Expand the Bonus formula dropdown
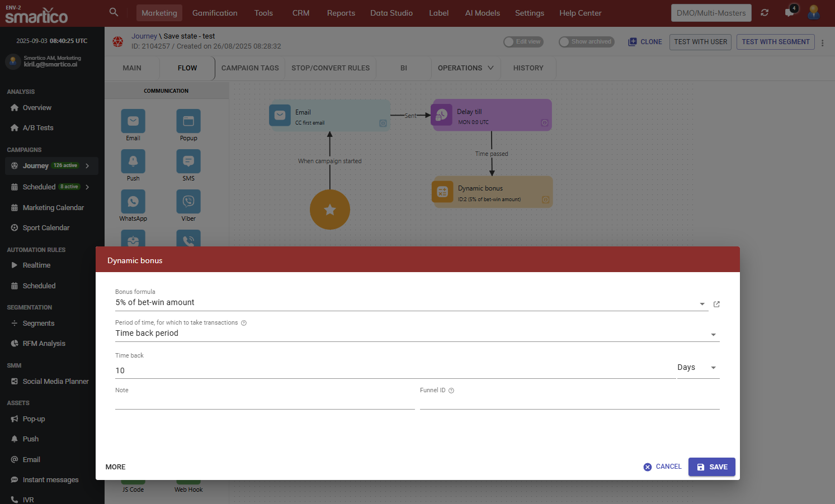The width and height of the screenshot is (835, 504). (x=702, y=304)
